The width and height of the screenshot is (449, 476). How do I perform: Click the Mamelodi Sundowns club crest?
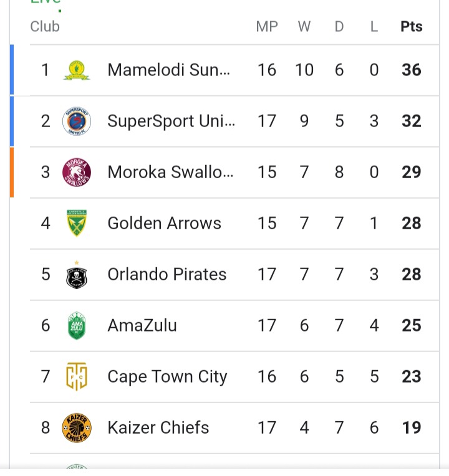[77, 70]
